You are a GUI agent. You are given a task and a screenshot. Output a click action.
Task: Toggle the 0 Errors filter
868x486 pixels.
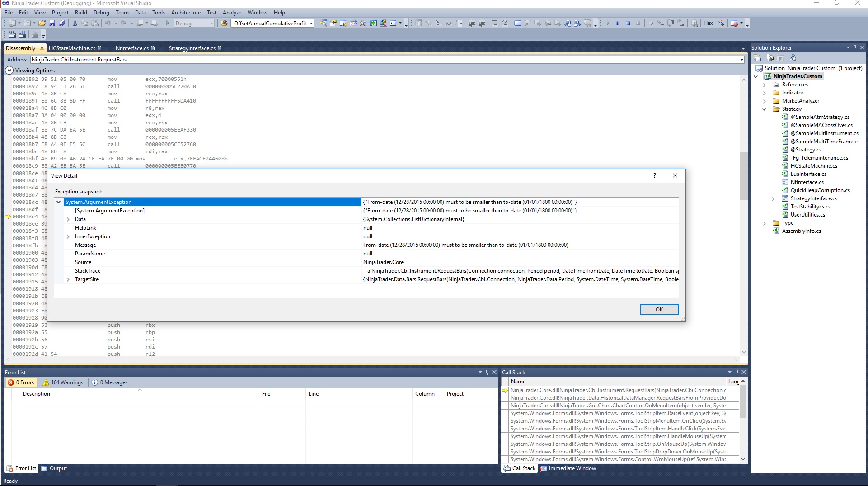(21, 382)
